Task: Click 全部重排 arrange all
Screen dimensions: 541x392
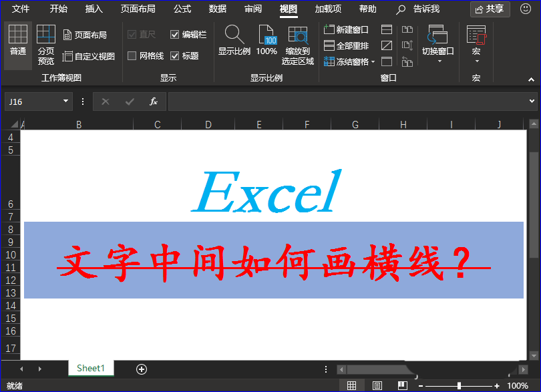Action: click(x=346, y=45)
